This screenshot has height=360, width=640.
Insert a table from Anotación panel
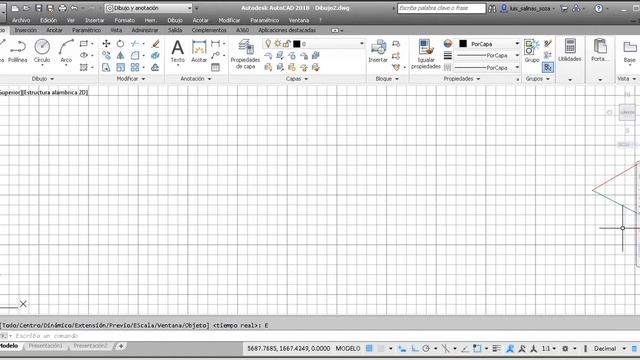[216, 67]
